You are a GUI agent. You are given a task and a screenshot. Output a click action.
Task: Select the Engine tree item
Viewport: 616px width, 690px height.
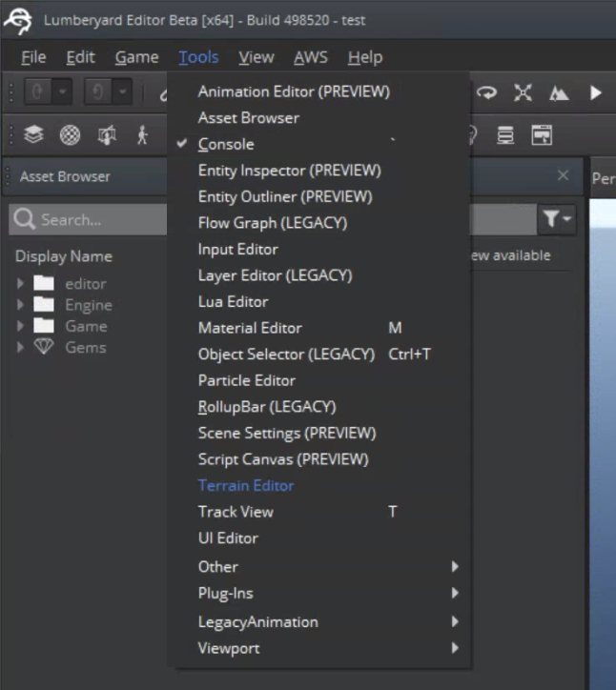tap(89, 305)
